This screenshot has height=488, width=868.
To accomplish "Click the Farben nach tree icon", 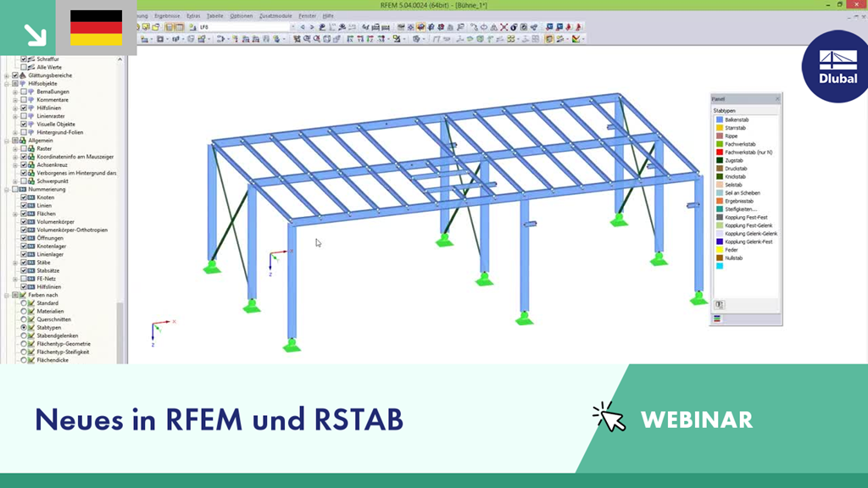I will [23, 295].
